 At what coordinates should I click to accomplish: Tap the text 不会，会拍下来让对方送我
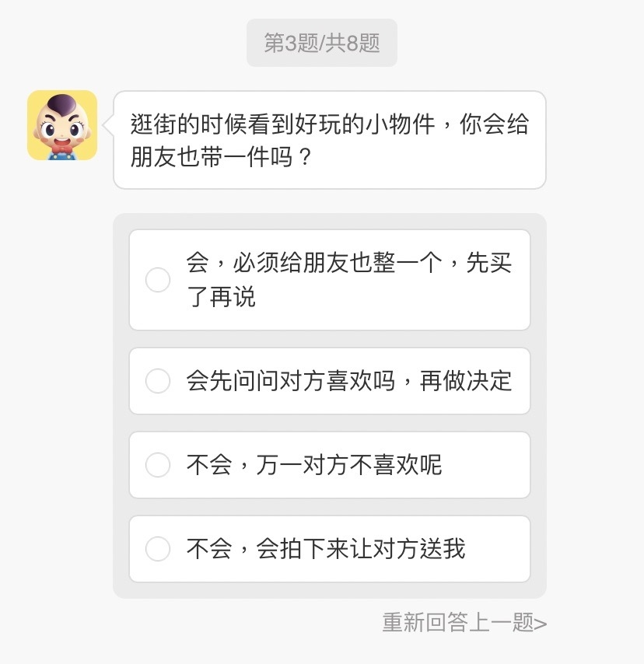325,549
